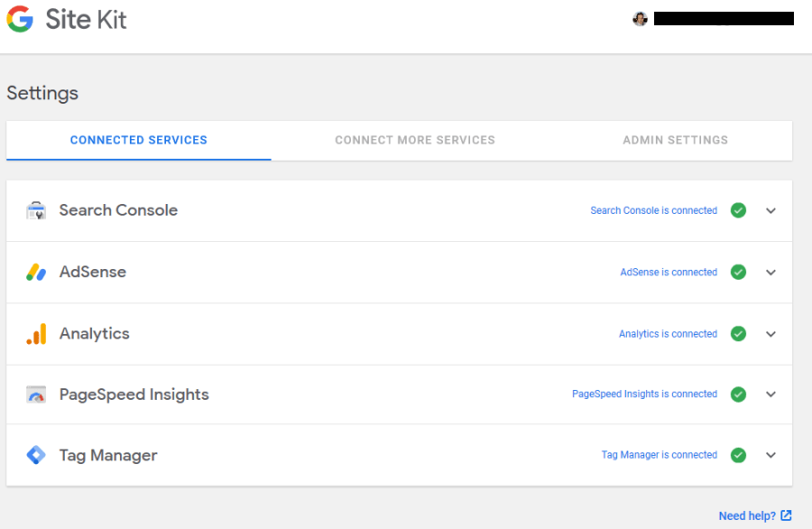Switch to Connect More Services tab

415,140
